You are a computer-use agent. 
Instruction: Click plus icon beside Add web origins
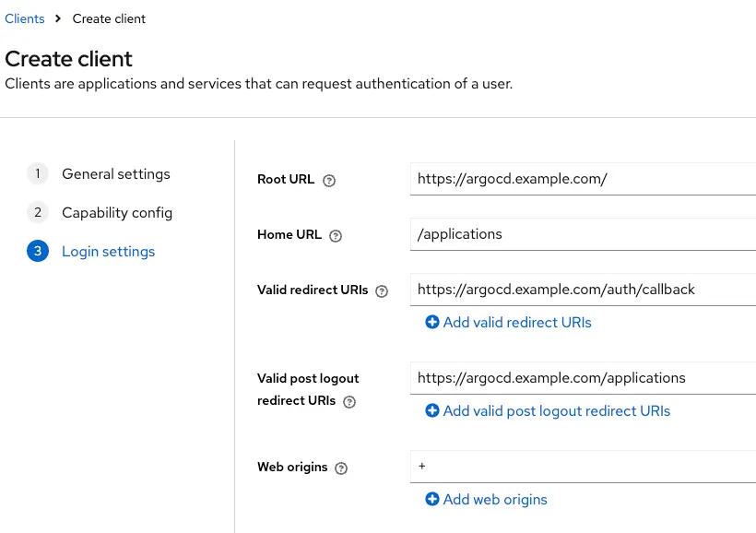[x=431, y=500]
